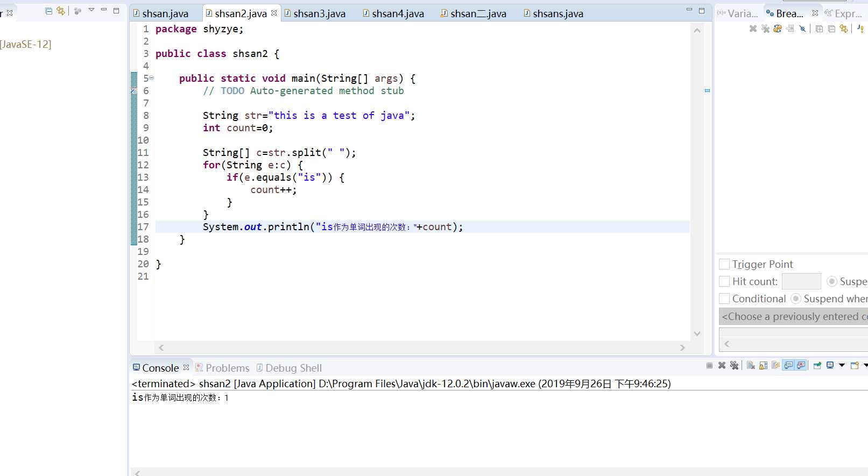Click the editor vertical scrollbar down arrow
This screenshot has width=868, height=476.
coord(697,333)
